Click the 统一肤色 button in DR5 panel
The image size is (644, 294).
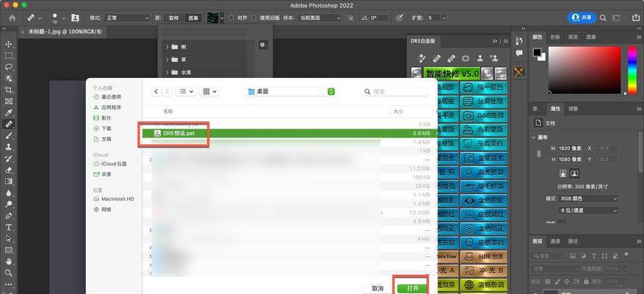pos(483,87)
